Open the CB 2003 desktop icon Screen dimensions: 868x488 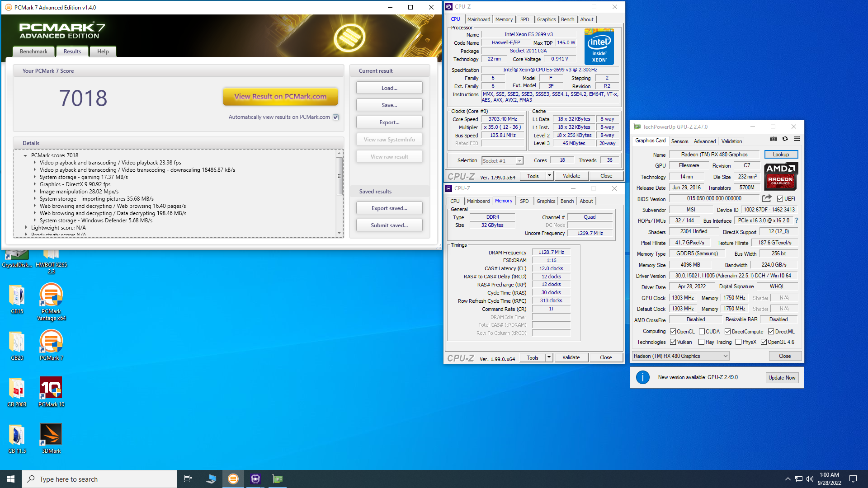(x=17, y=392)
